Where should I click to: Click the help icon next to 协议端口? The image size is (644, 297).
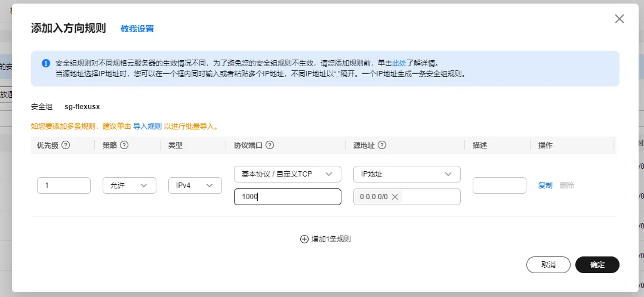coord(270,145)
